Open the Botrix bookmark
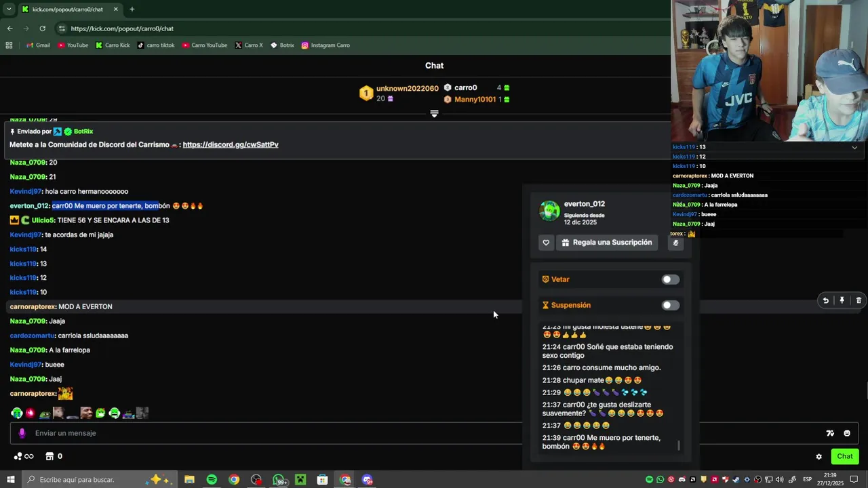The image size is (868, 488). coord(282,45)
